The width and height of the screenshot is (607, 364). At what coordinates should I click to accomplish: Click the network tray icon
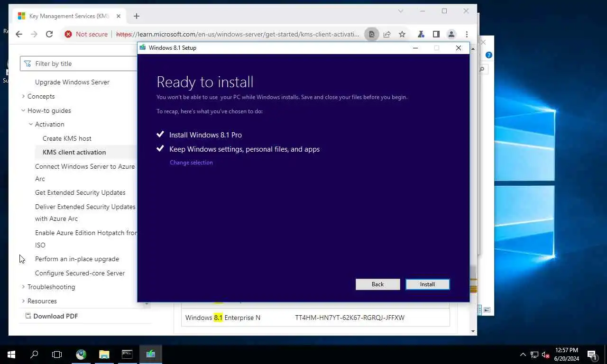tap(534, 355)
